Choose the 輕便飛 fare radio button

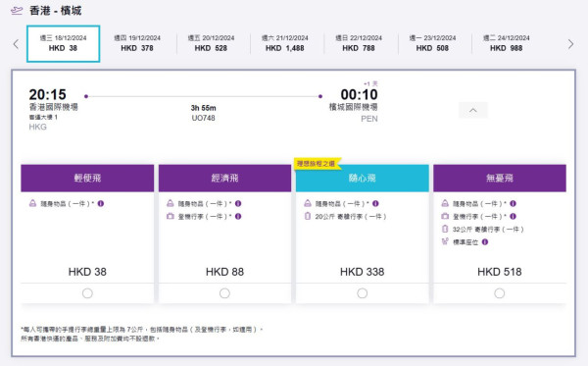point(87,293)
